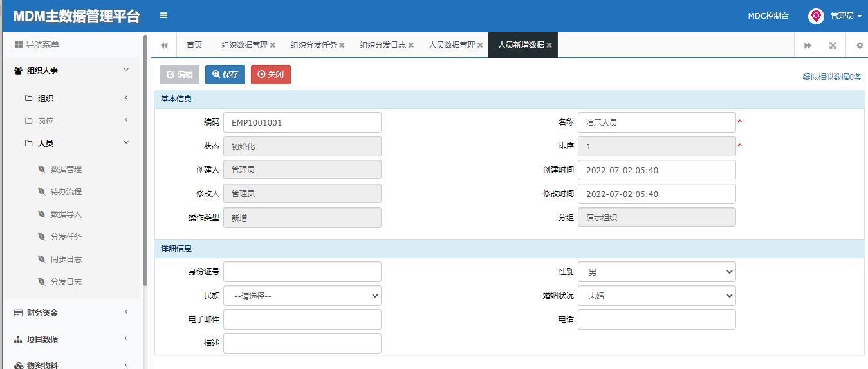Switch to the 首页 tab
The height and width of the screenshot is (369, 868).
point(194,45)
